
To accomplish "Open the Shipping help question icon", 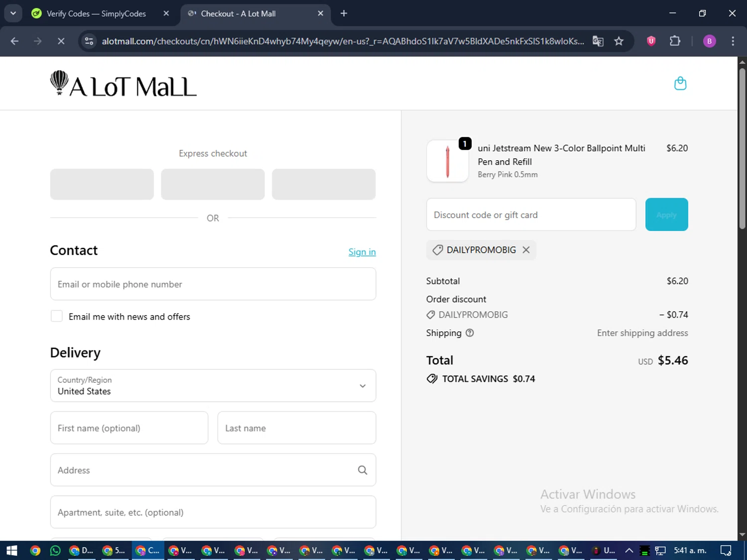I will [470, 333].
